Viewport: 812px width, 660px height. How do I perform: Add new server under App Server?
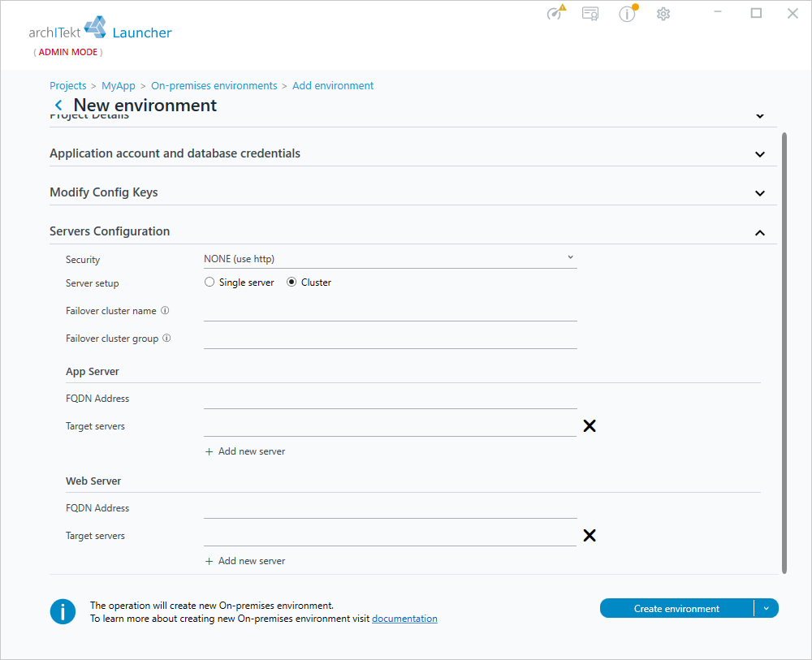pos(245,451)
